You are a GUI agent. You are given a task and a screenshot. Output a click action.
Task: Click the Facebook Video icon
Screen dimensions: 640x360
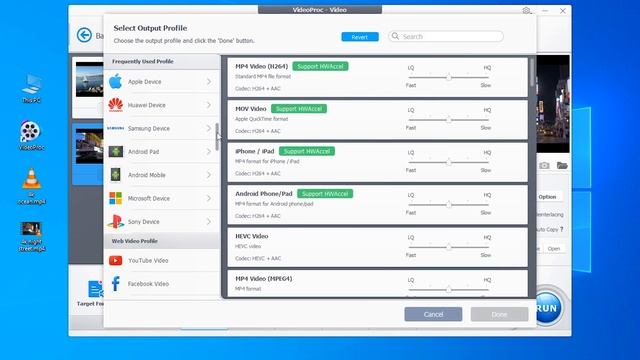[x=116, y=284]
